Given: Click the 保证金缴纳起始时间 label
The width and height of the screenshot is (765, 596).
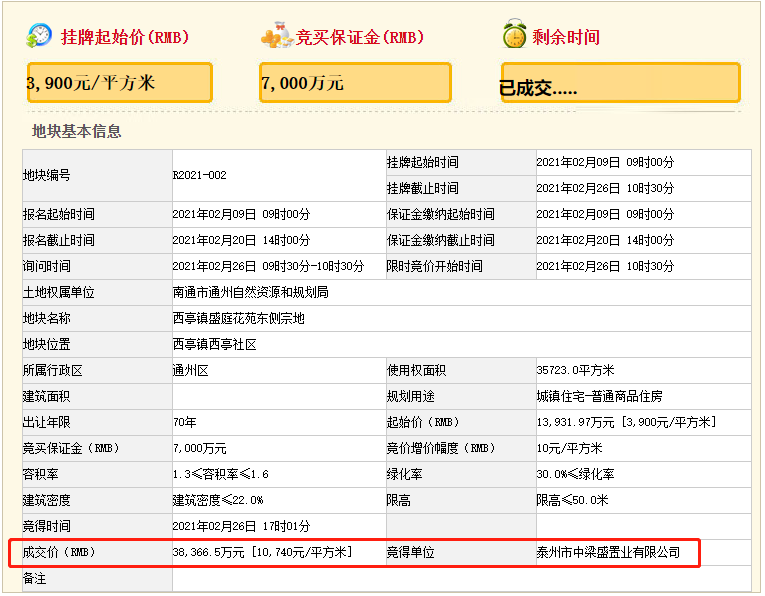Looking at the screenshot, I should point(441,214).
